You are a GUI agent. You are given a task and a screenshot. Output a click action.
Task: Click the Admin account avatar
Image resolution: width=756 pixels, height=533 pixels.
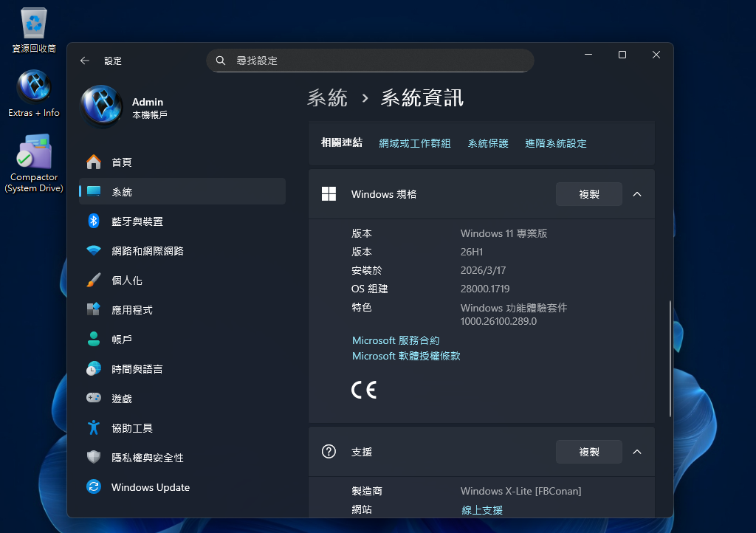[102, 106]
